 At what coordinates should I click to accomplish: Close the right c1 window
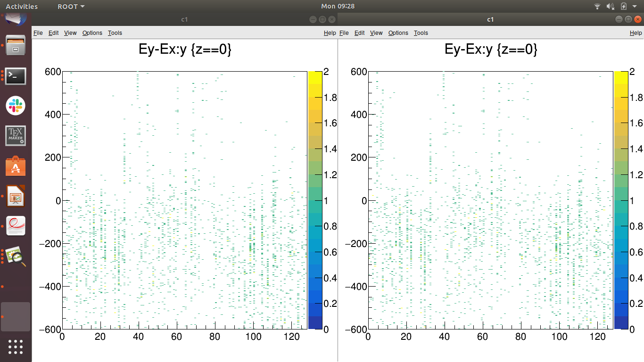point(638,19)
